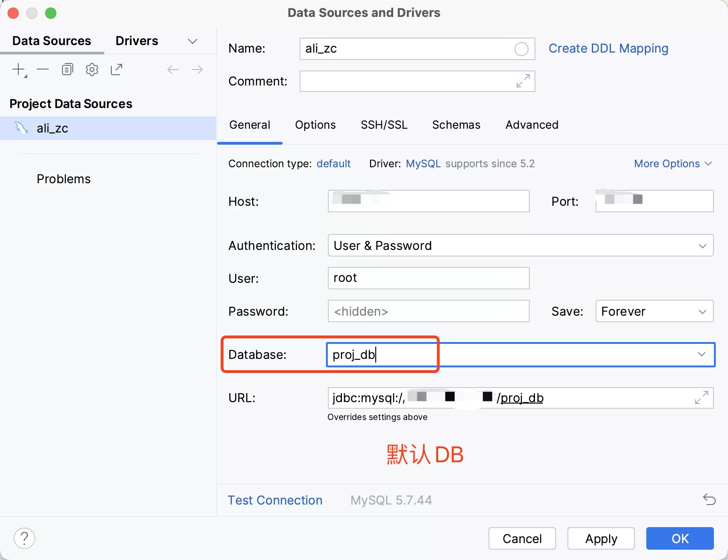Click the MySQL 5.7.44 version text

(391, 500)
